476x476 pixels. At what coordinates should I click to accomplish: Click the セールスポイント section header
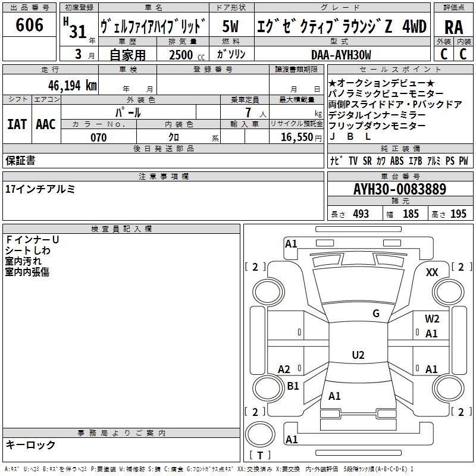(x=400, y=69)
